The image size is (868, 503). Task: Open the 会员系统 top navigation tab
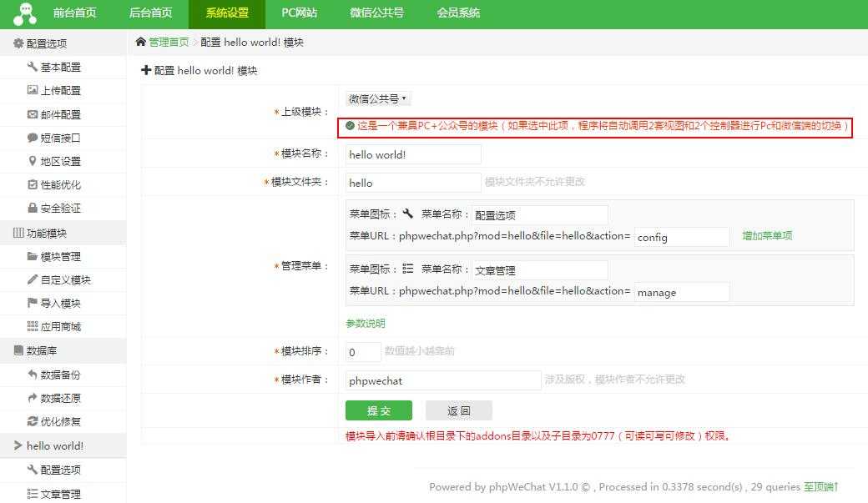tap(458, 13)
